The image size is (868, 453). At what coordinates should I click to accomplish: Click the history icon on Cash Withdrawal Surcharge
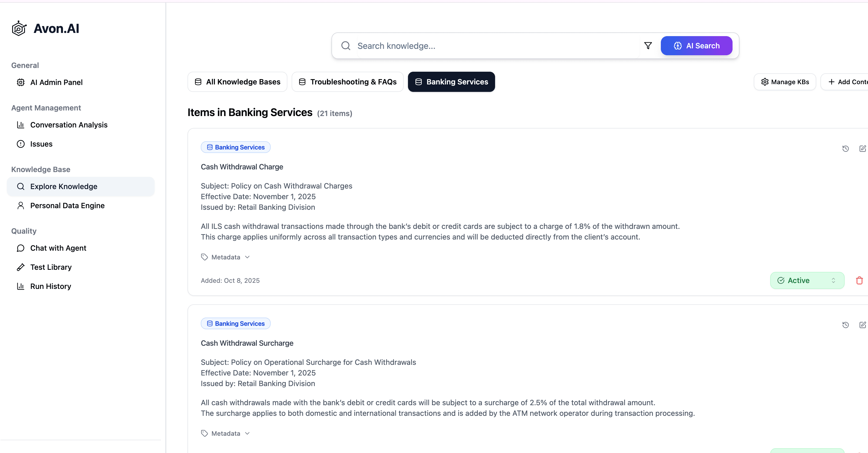(845, 325)
